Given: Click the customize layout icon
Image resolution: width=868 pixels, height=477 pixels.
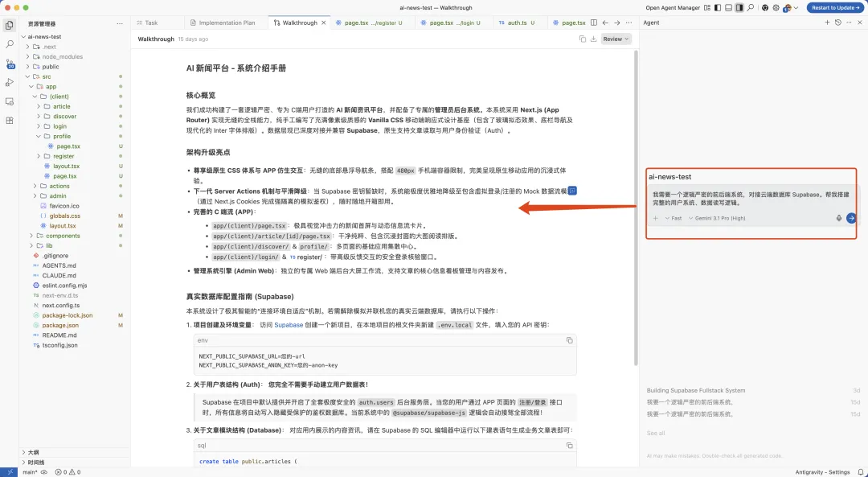Looking at the screenshot, I should coord(707,8).
